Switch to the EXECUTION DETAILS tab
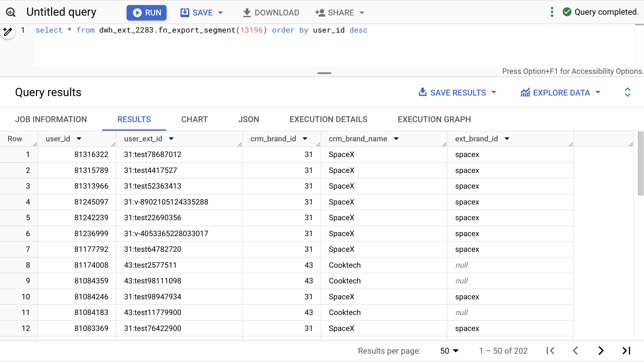This screenshot has width=644, height=362. pyautogui.click(x=328, y=119)
